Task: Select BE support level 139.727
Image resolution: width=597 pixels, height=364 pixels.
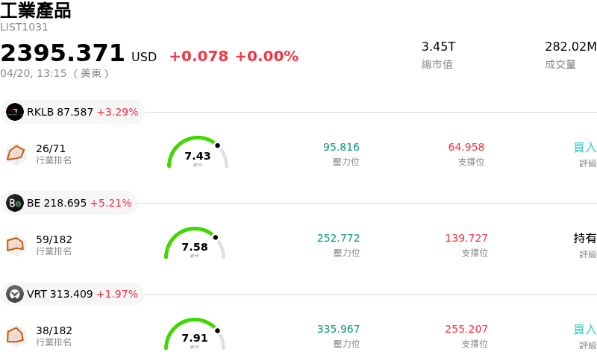Action: click(x=466, y=239)
